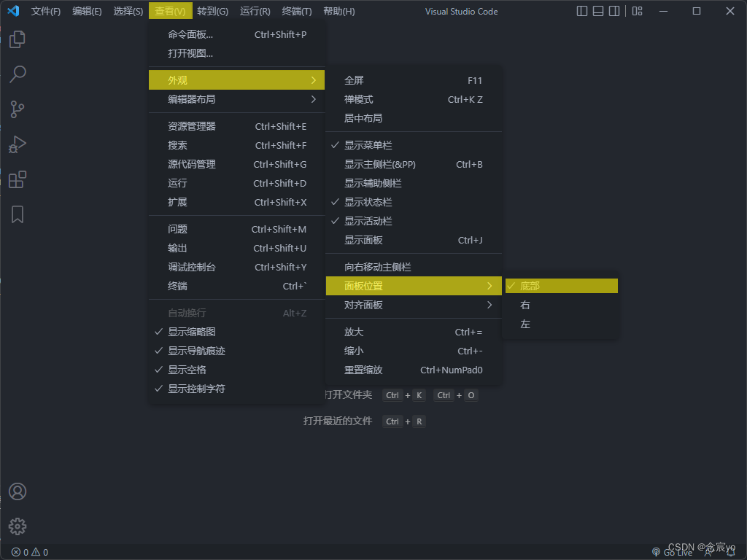The width and height of the screenshot is (747, 560).
Task: Toggle 显示控制字符 option
Action: point(237,389)
